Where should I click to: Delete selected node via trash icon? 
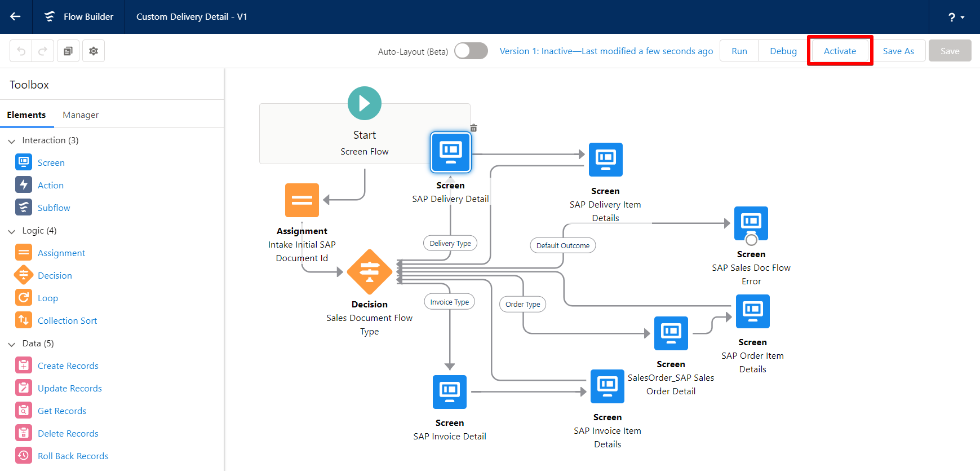pyautogui.click(x=473, y=128)
